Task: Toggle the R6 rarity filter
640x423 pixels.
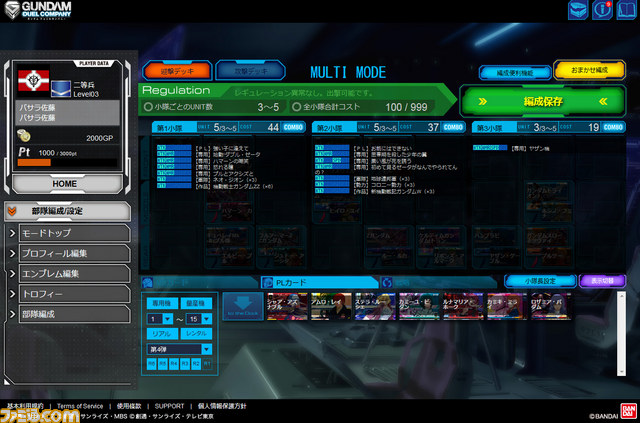Action: click(151, 363)
